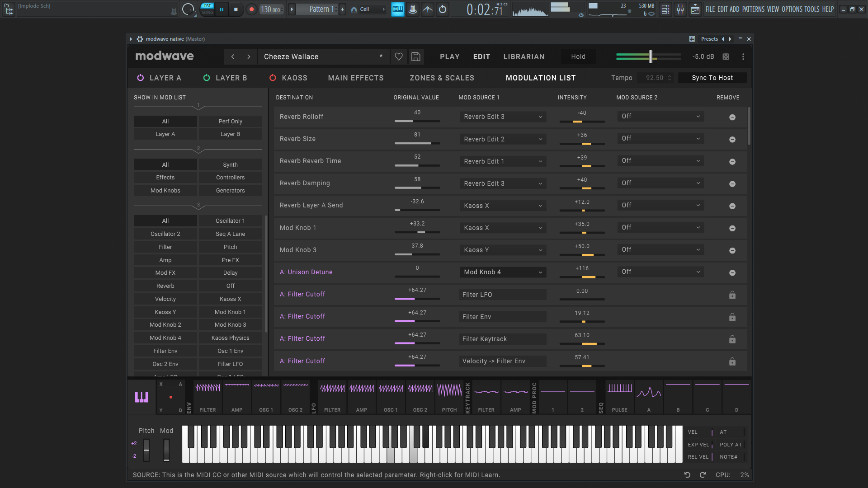Screen dimensions: 868x488
Task: Save the preset via the floppy disk icon
Action: coord(416,56)
